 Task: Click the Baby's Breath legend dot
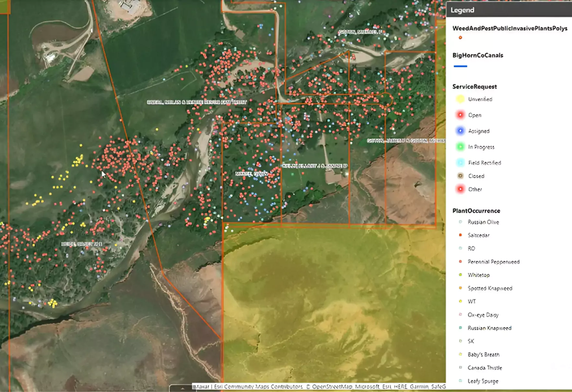pyautogui.click(x=460, y=354)
